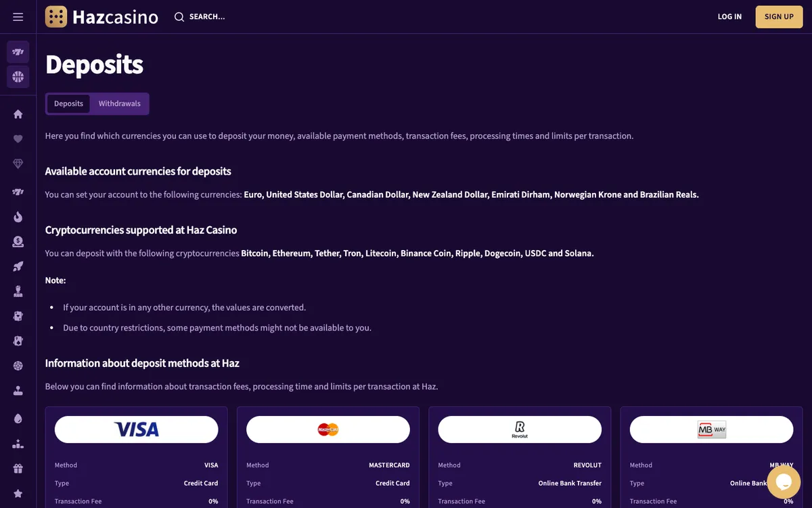Switch to the Withdrawals tab
This screenshot has width=812, height=508.
click(120, 104)
